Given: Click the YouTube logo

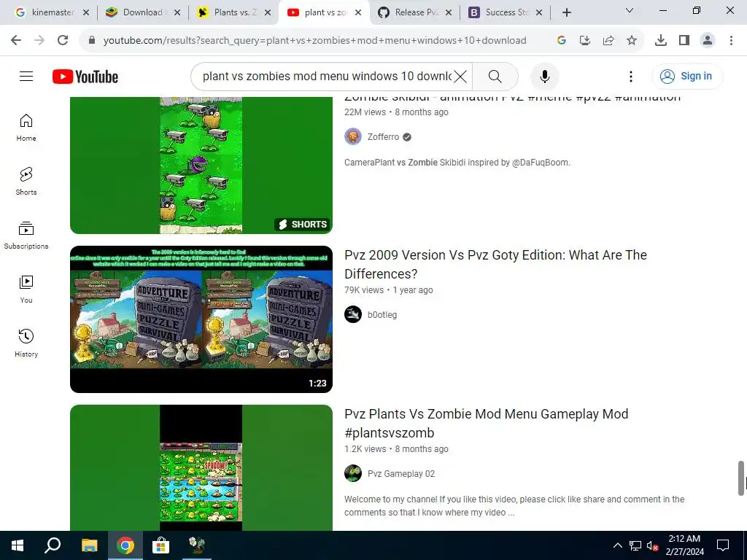Looking at the screenshot, I should [x=85, y=77].
